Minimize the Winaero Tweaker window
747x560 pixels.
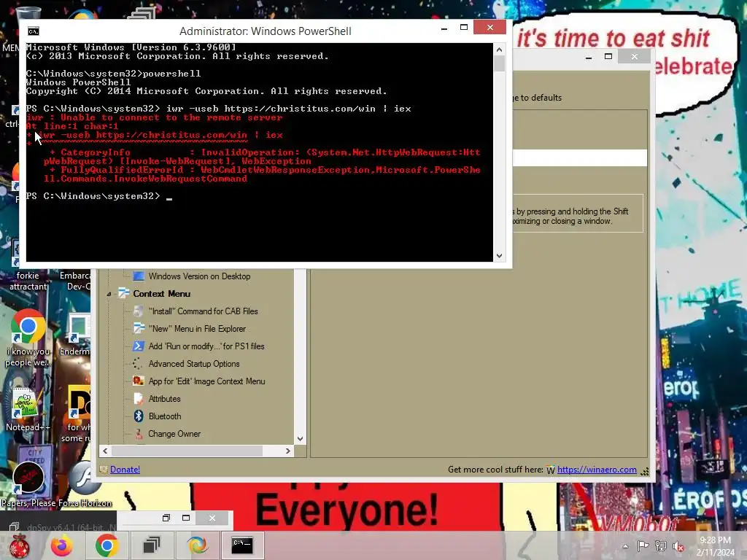point(589,57)
